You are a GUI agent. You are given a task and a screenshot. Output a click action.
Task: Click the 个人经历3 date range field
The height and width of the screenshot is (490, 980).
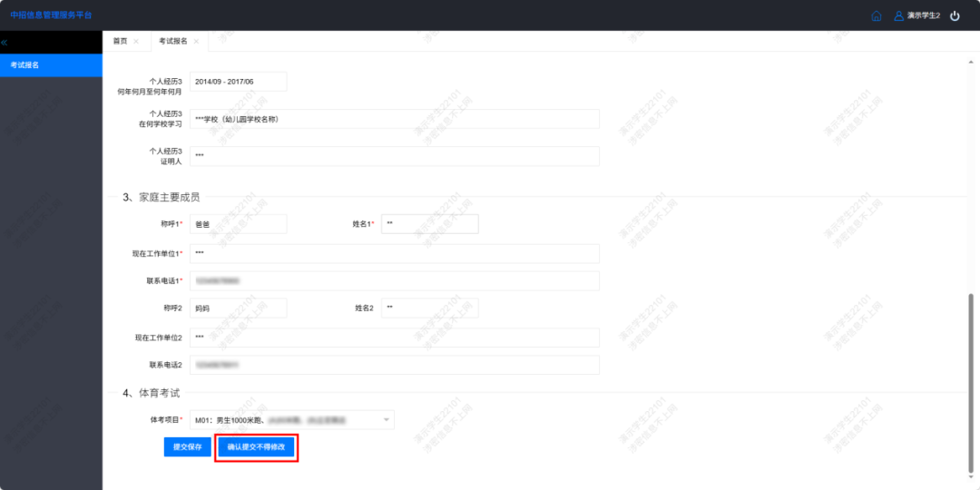point(238,82)
